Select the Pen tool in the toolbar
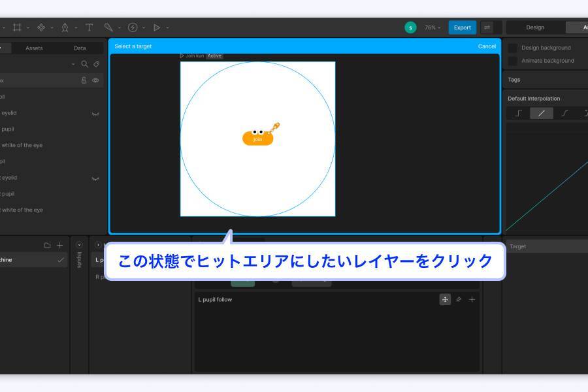The image size is (588, 392). 65,27
